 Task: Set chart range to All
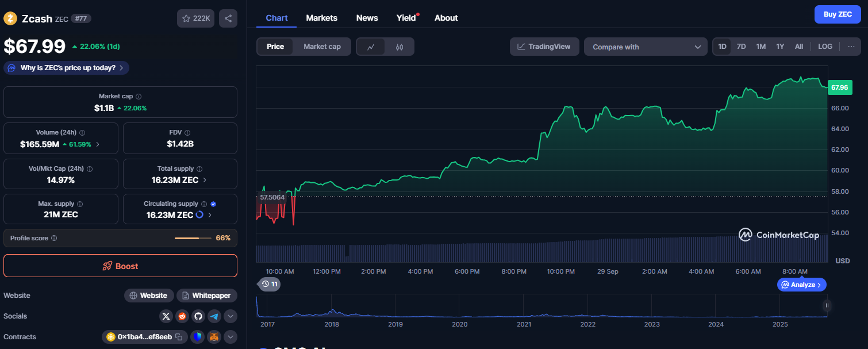tap(799, 47)
